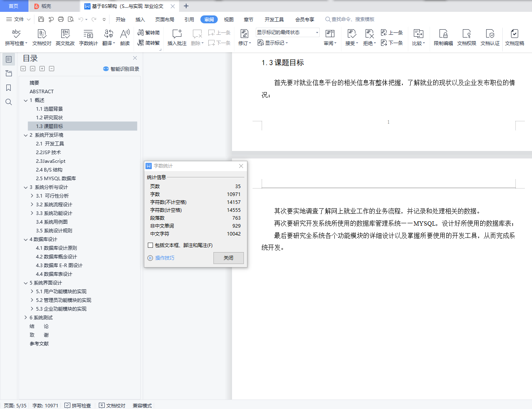Click the 字数统计 word count ribbon icon
Screen dimensions: 532x409
(x=89, y=37)
